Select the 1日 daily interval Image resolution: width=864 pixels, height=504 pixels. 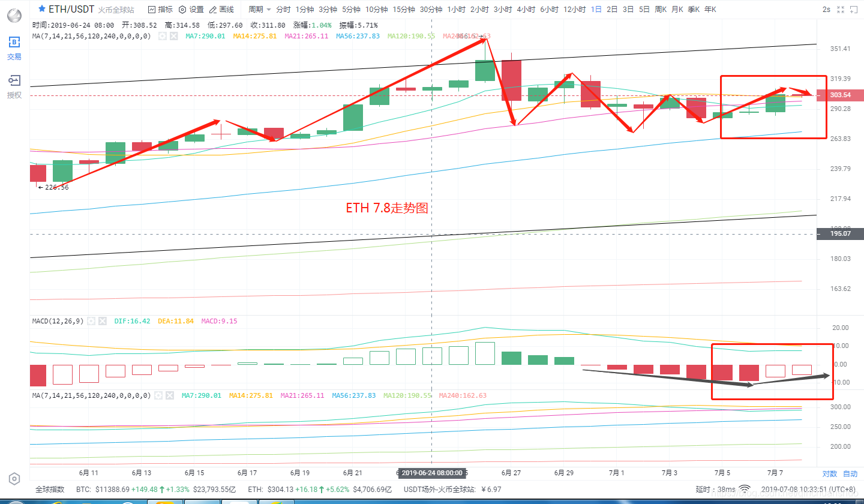click(x=596, y=10)
